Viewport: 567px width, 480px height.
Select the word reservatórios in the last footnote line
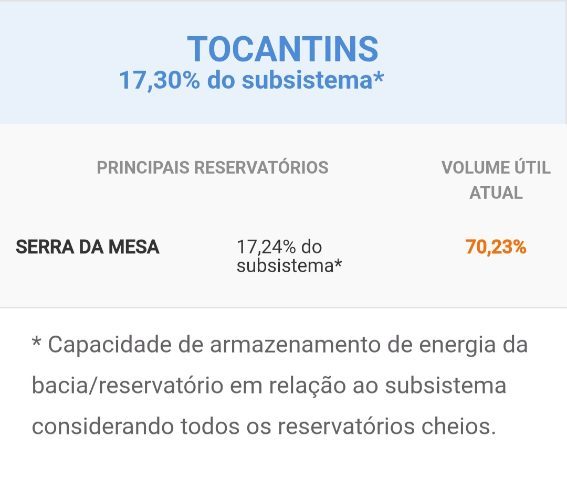[x=345, y=426]
